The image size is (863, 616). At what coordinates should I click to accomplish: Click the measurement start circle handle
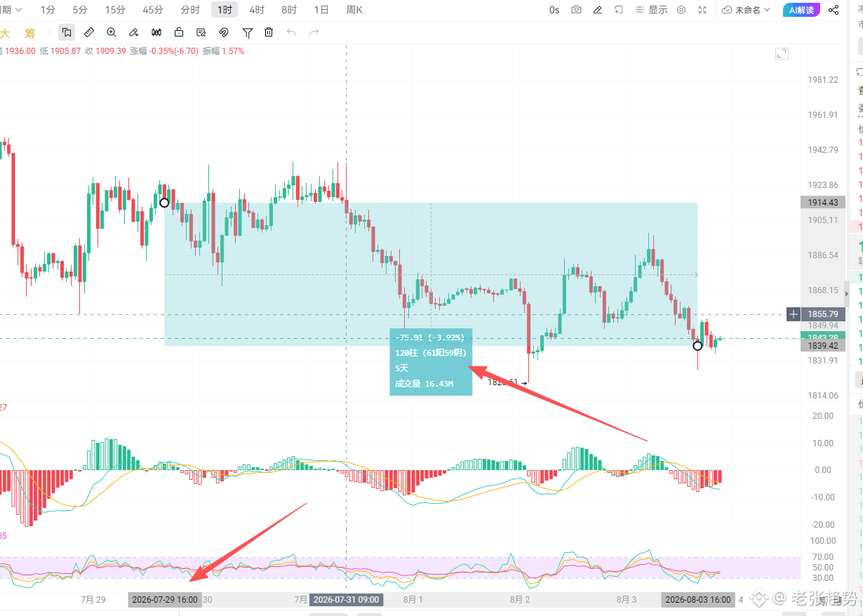coord(164,203)
